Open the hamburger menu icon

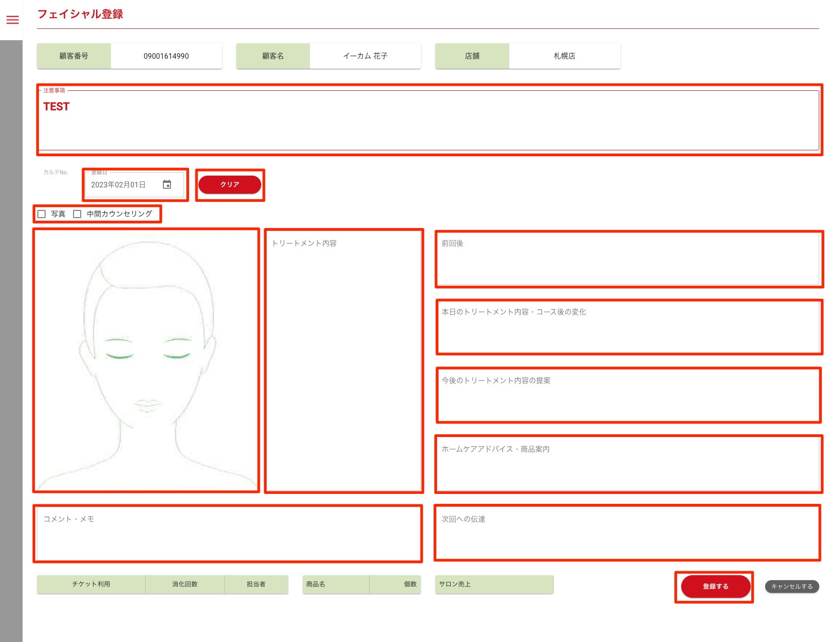tap(13, 20)
